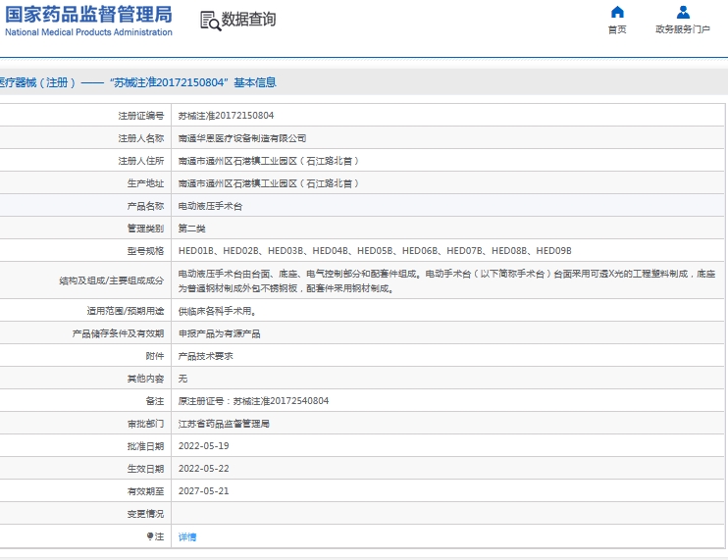The image size is (728, 560).
Task: Click the 其他内容 value 无
Action: tap(182, 379)
